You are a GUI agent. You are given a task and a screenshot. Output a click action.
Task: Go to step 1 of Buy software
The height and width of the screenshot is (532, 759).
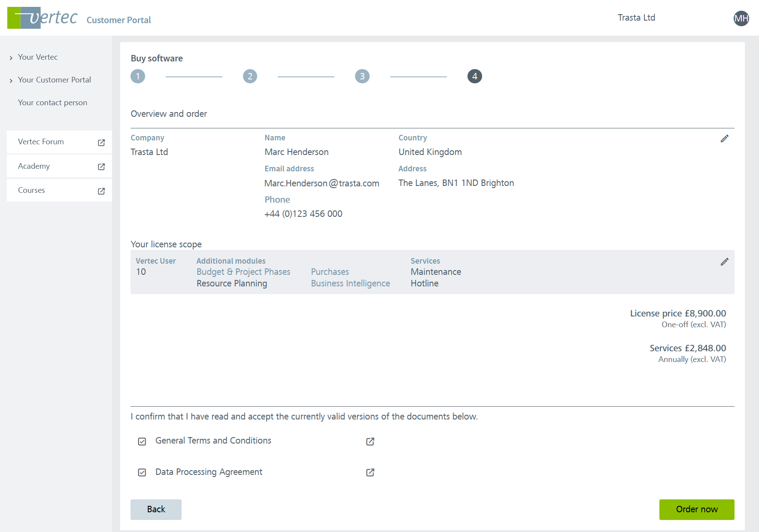click(138, 76)
